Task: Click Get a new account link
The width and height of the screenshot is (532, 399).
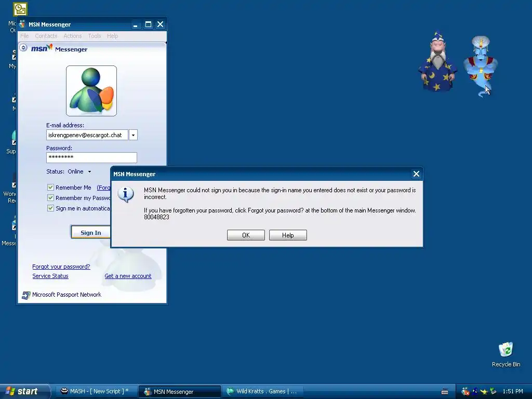Action: tap(128, 276)
